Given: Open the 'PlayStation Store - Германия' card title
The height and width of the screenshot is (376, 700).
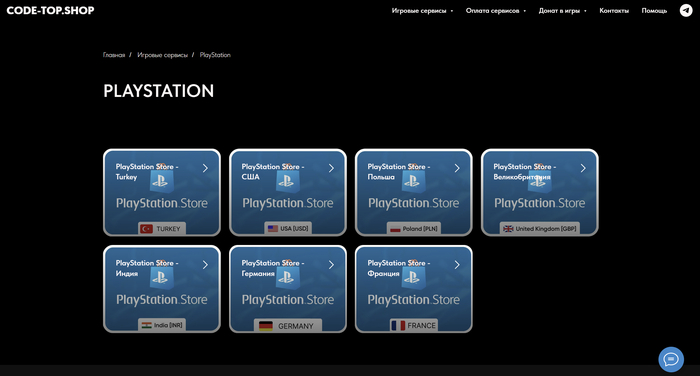Looking at the screenshot, I should tap(273, 268).
